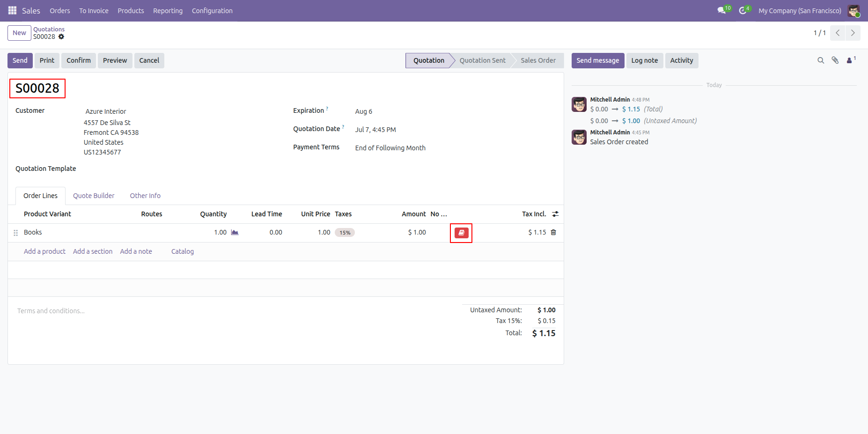Switch to the Other Info tab

coord(145,196)
